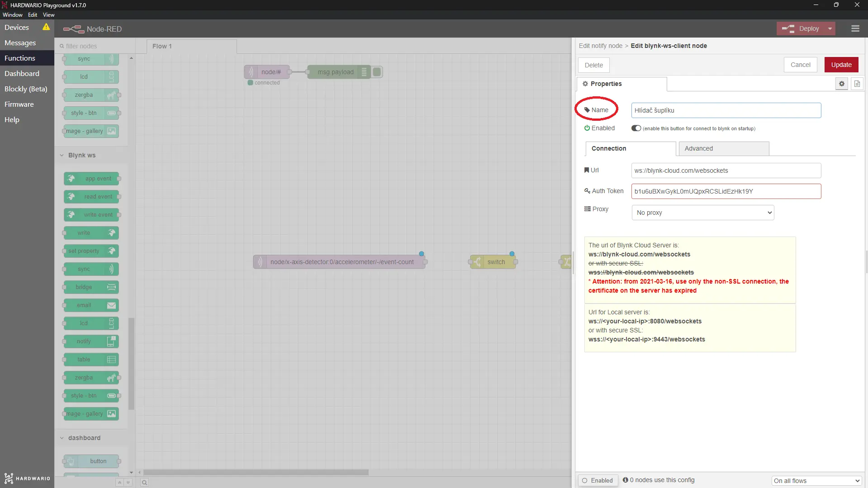Open the Deploy options dropdown arrow

[830, 28]
